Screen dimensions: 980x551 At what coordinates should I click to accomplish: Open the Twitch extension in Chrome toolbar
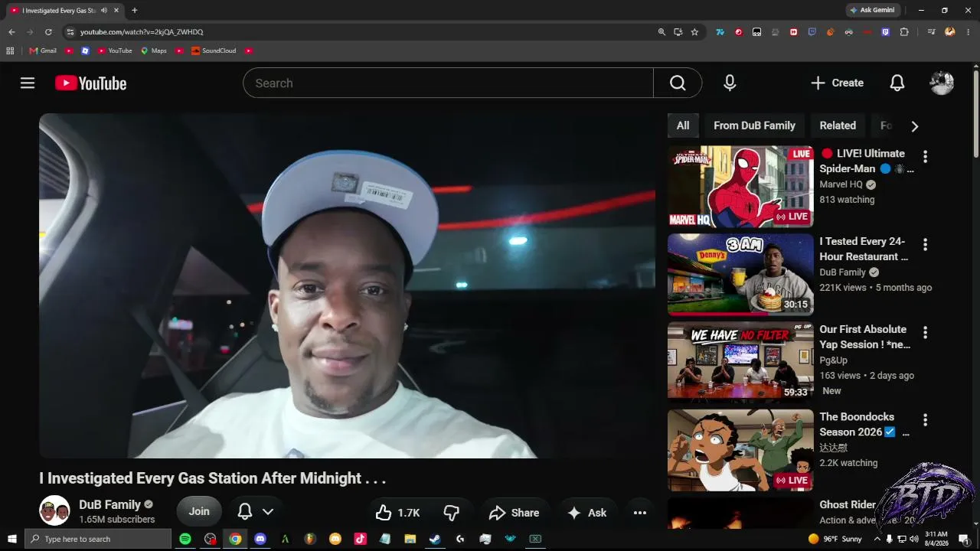click(x=886, y=32)
